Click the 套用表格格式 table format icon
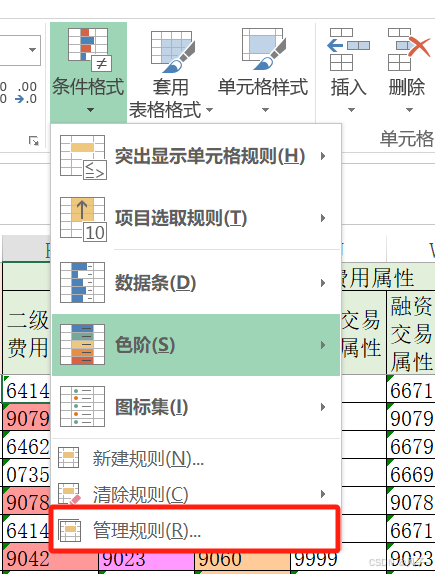The image size is (435, 574). click(x=173, y=52)
